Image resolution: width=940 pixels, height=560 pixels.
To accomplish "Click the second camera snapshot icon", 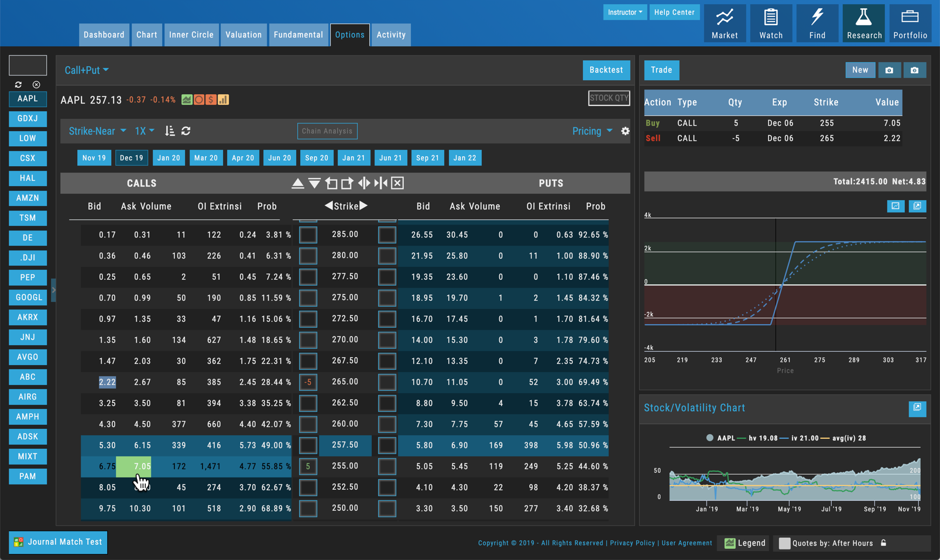I will coord(914,70).
